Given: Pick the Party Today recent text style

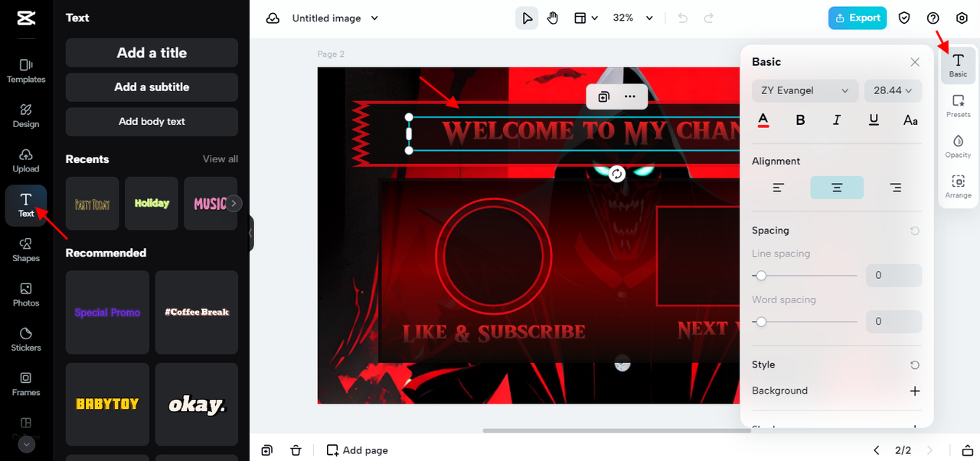Looking at the screenshot, I should pos(93,204).
